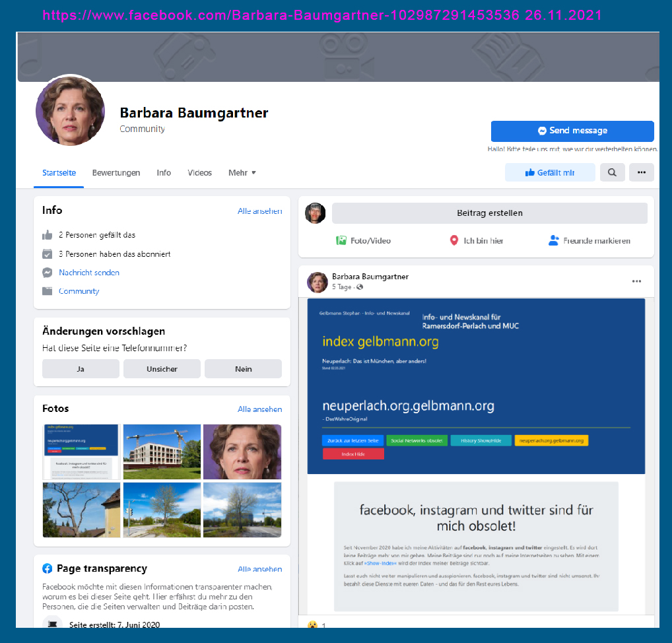The width and height of the screenshot is (672, 643).
Task: Open the Info tab
Action: pos(164,173)
